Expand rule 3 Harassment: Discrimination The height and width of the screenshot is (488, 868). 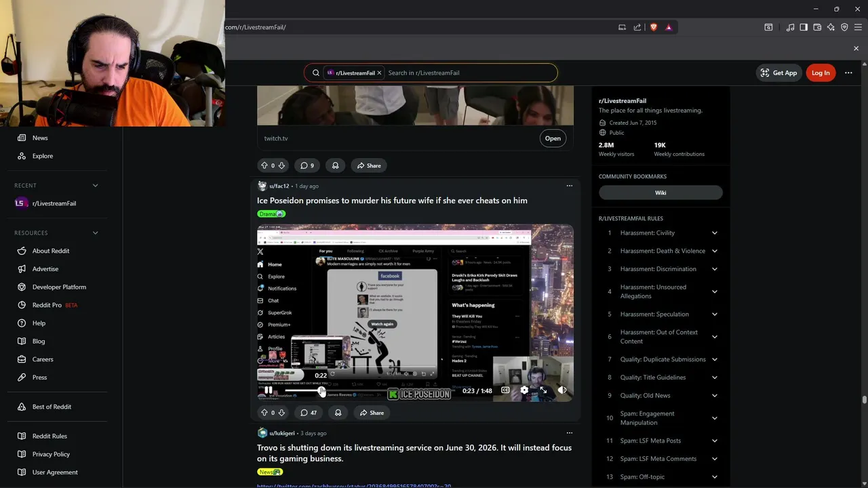click(x=714, y=269)
